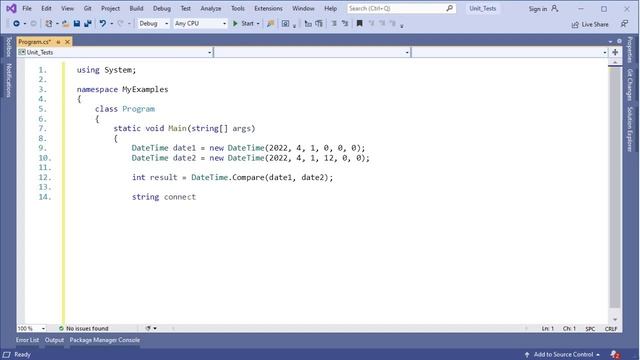Click the decrease indent icon
640x360 pixels.
pyautogui.click(x=308, y=24)
